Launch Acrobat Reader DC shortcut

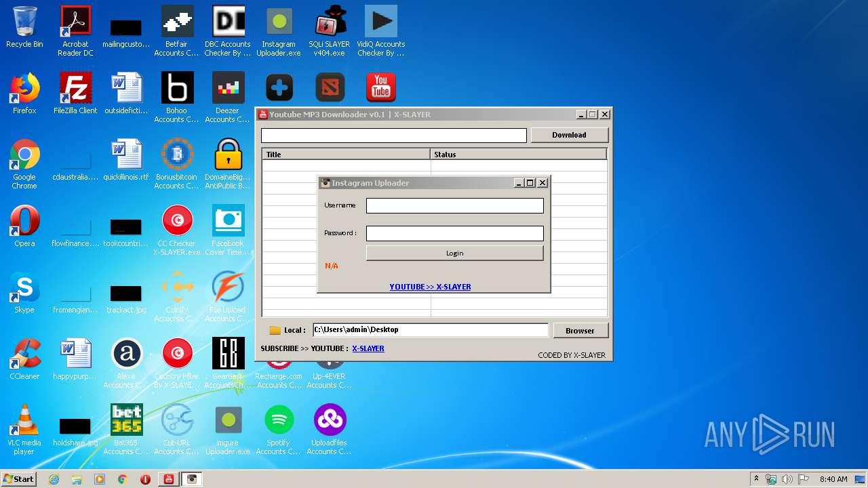[x=75, y=31]
